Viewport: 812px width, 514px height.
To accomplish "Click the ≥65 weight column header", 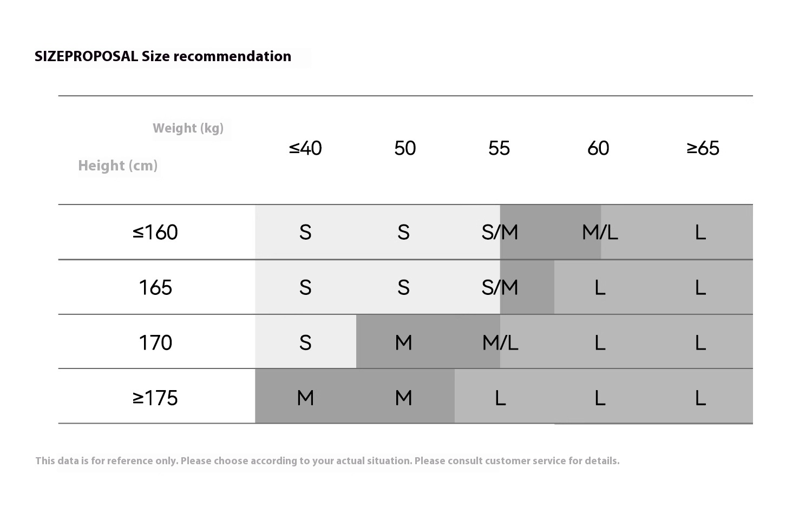I will (x=703, y=148).
